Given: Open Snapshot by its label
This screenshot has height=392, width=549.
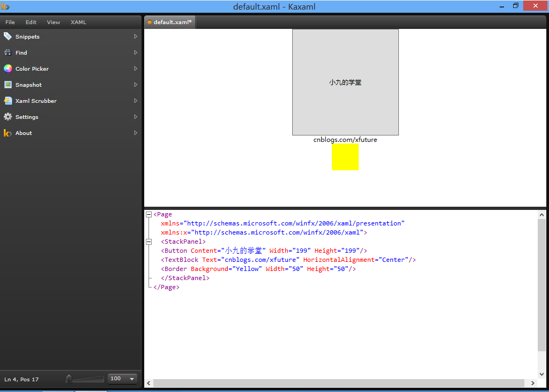Looking at the screenshot, I should (28, 85).
